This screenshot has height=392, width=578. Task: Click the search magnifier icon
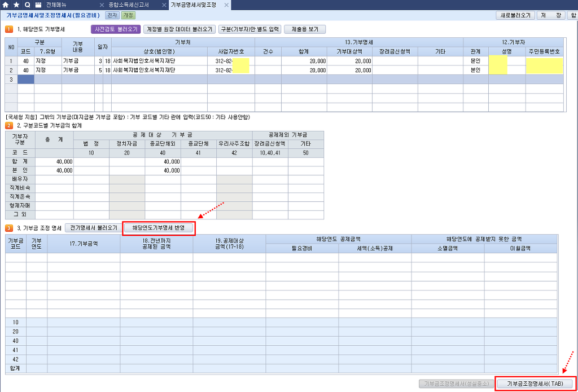[27, 5]
